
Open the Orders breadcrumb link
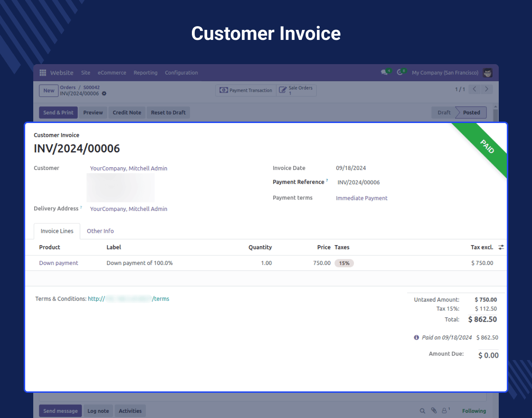click(x=68, y=87)
